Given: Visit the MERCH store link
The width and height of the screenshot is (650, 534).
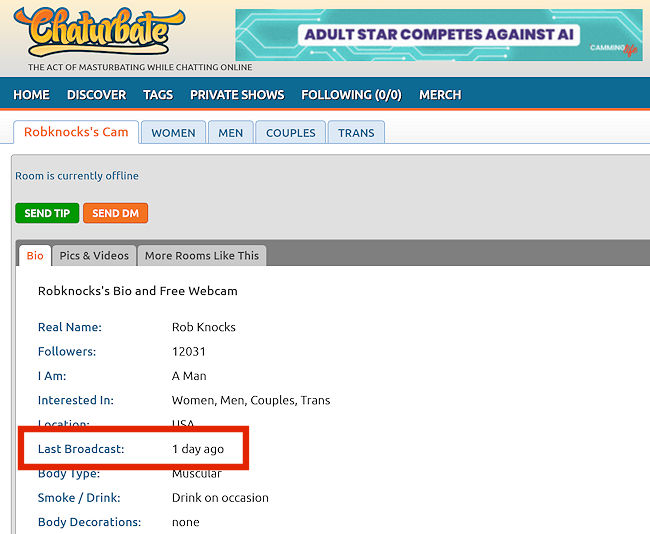Looking at the screenshot, I should click(440, 95).
